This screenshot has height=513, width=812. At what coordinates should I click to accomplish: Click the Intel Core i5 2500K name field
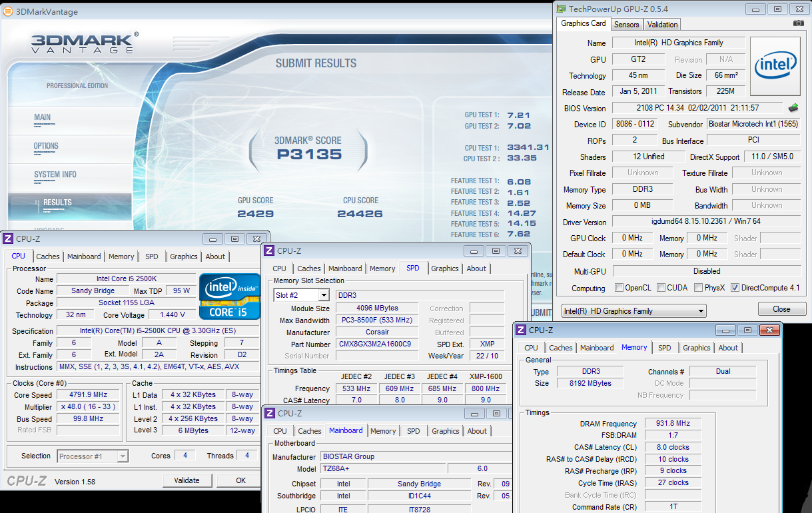click(126, 278)
